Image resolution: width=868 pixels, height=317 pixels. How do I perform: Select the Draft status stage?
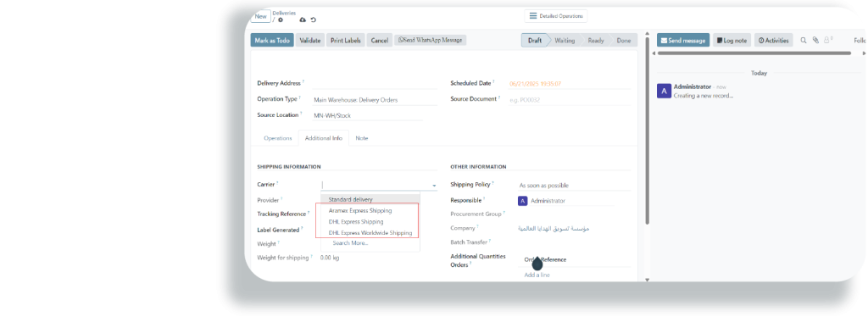coord(535,41)
